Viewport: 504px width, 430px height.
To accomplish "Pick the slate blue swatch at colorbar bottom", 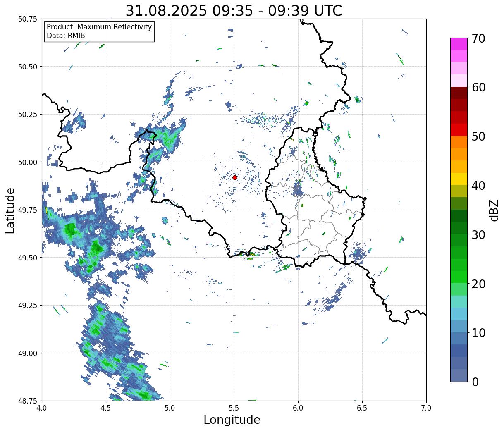I will [x=459, y=375].
